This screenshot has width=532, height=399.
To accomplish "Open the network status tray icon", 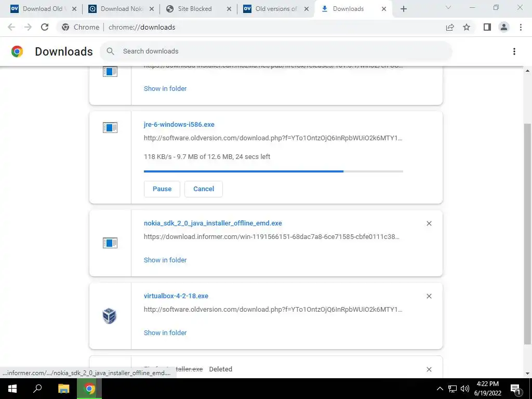I will coord(453,389).
